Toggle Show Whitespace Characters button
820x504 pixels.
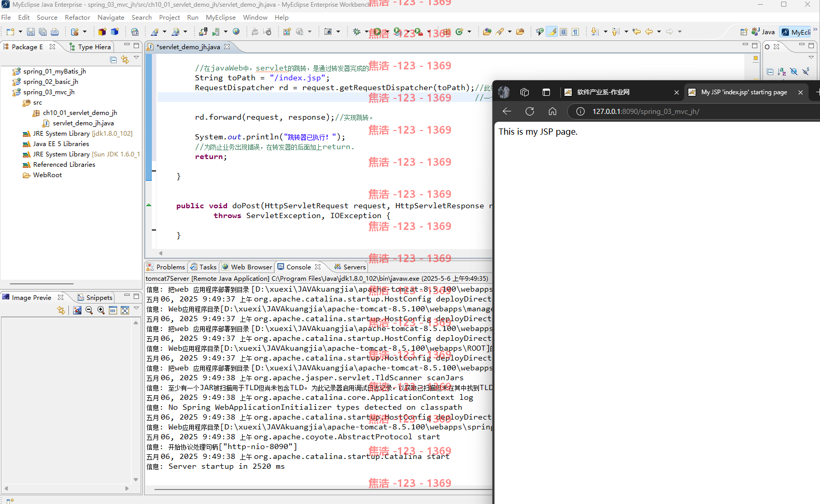[575, 32]
